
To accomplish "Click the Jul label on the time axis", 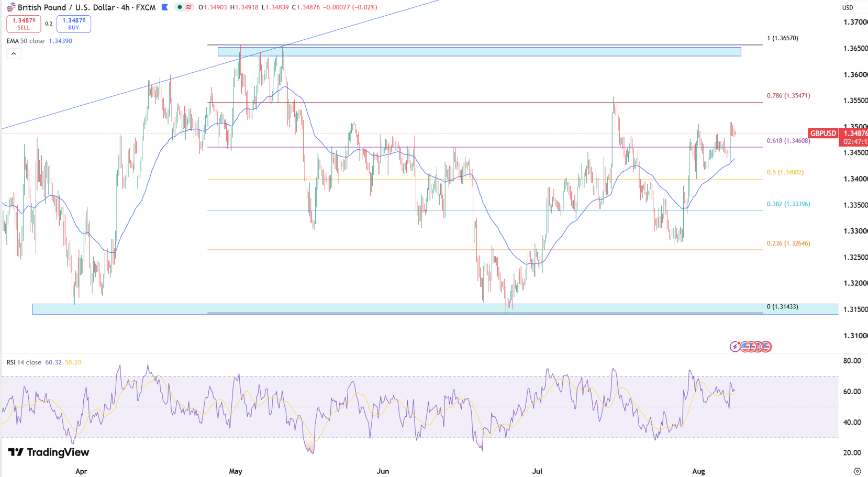I will 537,471.
